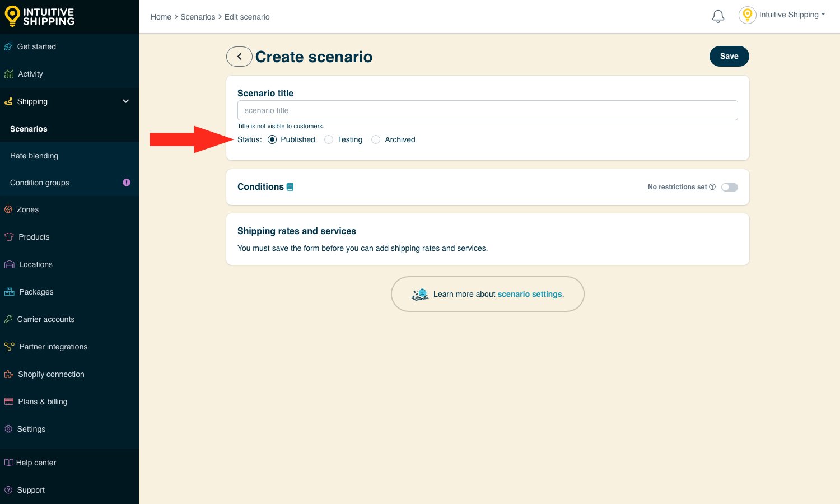This screenshot has width=840, height=504.
Task: Click the Zones globe icon
Action: pos(8,209)
